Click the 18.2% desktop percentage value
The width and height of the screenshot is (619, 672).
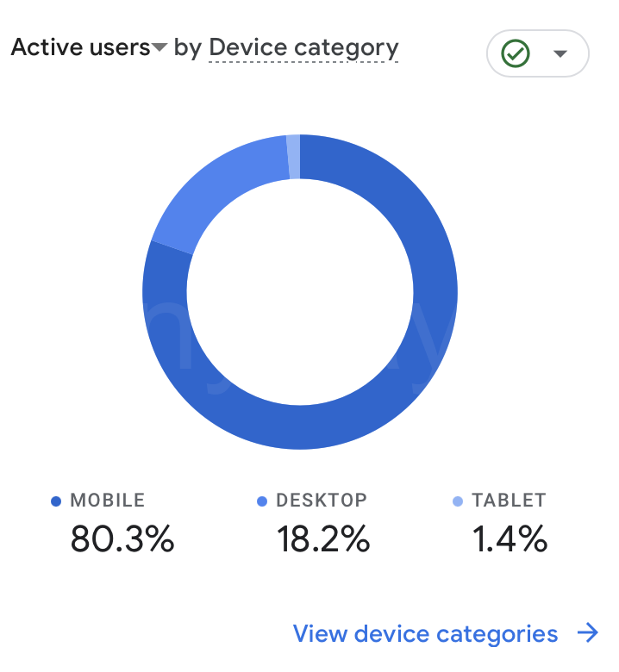323,538
